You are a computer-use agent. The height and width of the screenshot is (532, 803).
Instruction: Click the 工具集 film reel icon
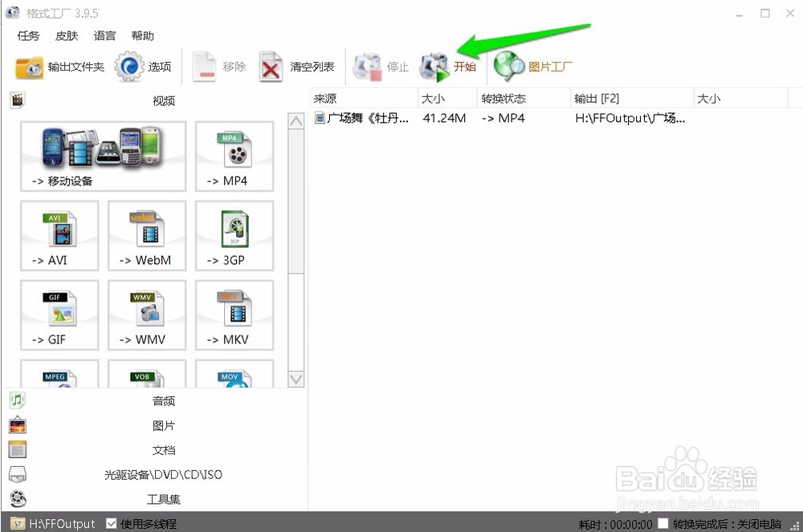point(18,499)
